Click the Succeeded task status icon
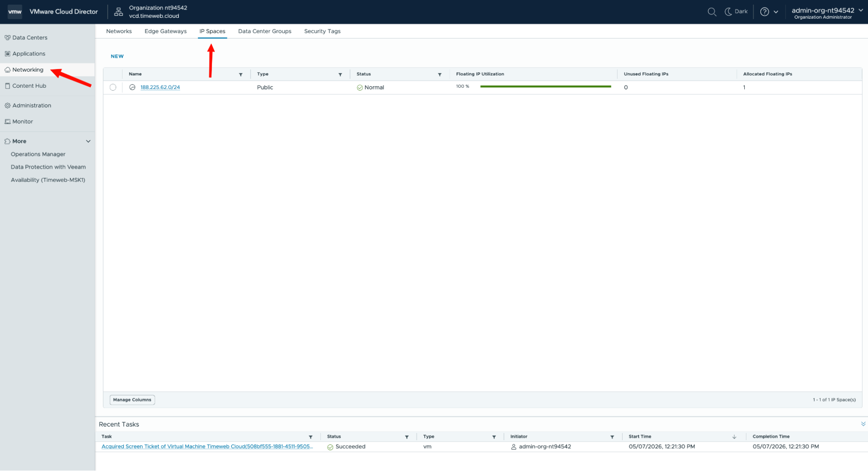 (x=330, y=447)
